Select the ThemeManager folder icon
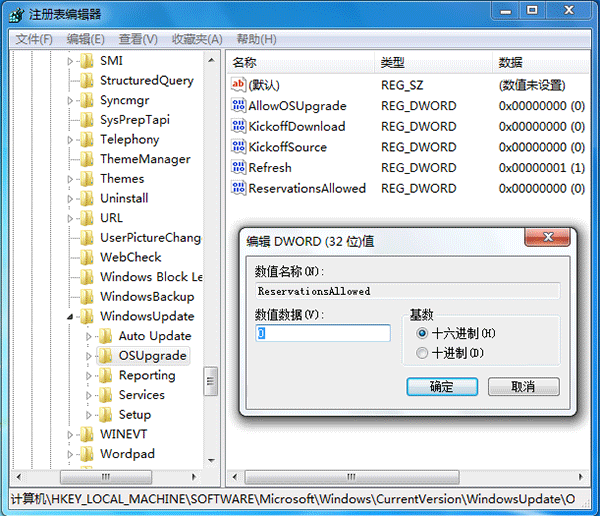600x516 pixels. click(87, 159)
